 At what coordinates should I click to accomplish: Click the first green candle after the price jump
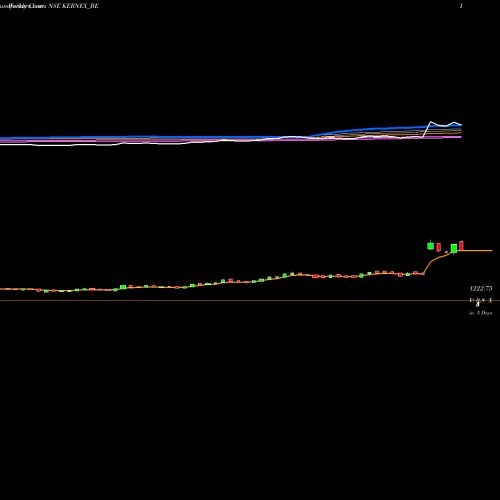tap(431, 246)
